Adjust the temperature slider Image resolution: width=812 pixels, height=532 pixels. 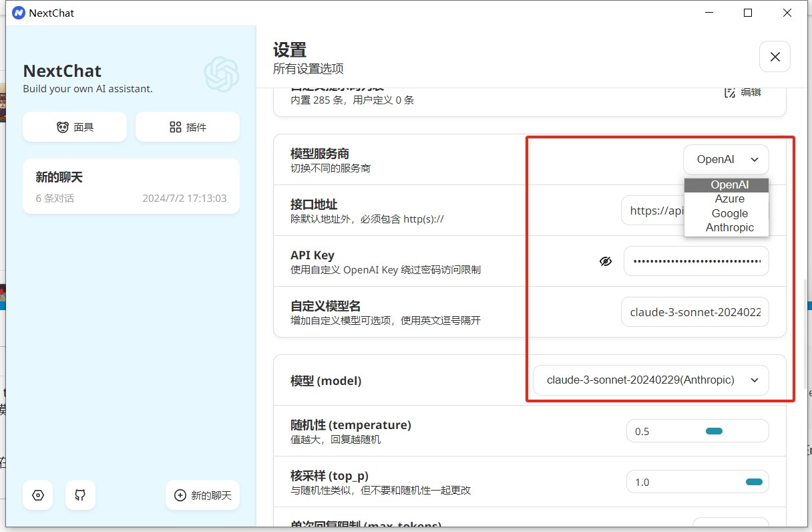(698, 431)
